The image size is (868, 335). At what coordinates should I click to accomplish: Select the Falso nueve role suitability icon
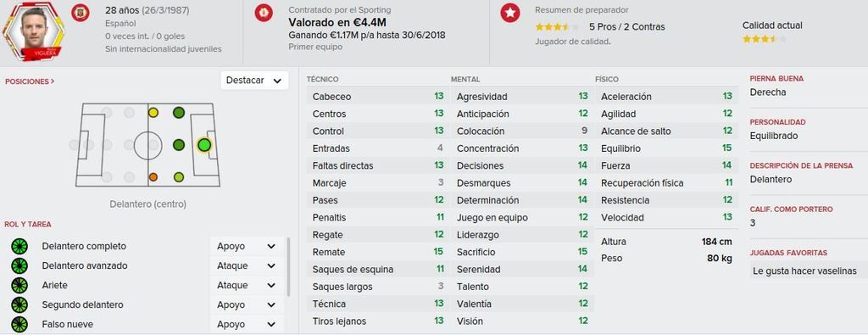point(19,324)
